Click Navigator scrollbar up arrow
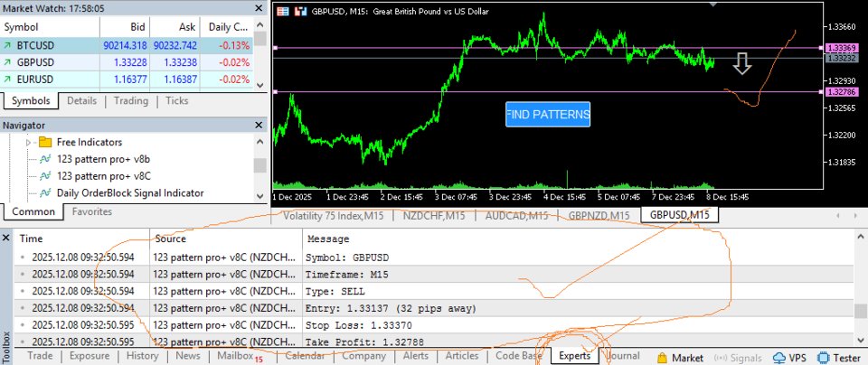Image resolution: width=868 pixels, height=365 pixels. point(259,142)
